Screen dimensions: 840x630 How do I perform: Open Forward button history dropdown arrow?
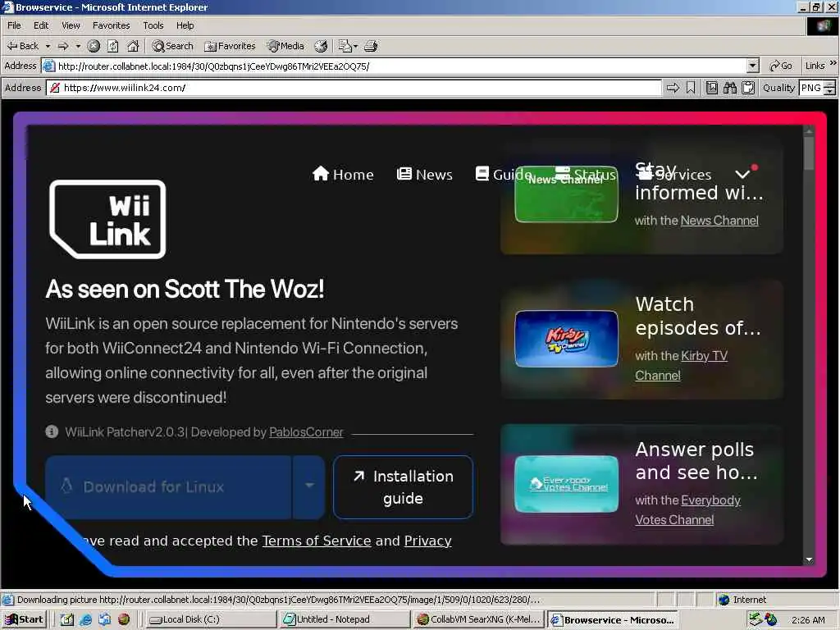78,46
